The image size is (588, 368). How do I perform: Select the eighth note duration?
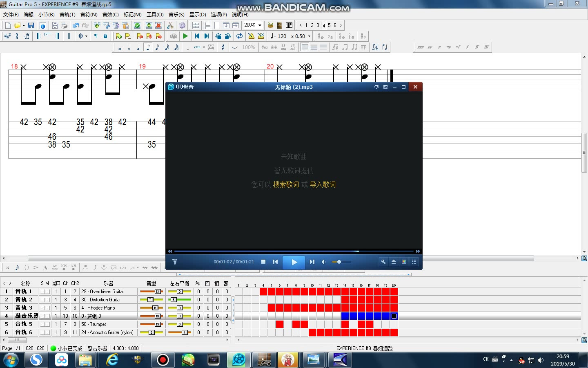pos(148,47)
